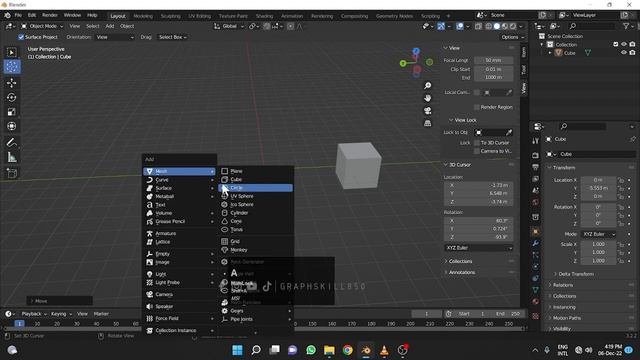640x360 pixels.
Task: Open the Object properties tab icon
Action: pos(536,231)
